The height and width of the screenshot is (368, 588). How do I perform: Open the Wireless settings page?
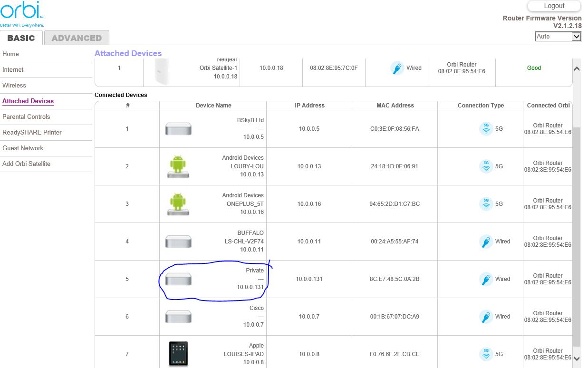click(x=14, y=85)
